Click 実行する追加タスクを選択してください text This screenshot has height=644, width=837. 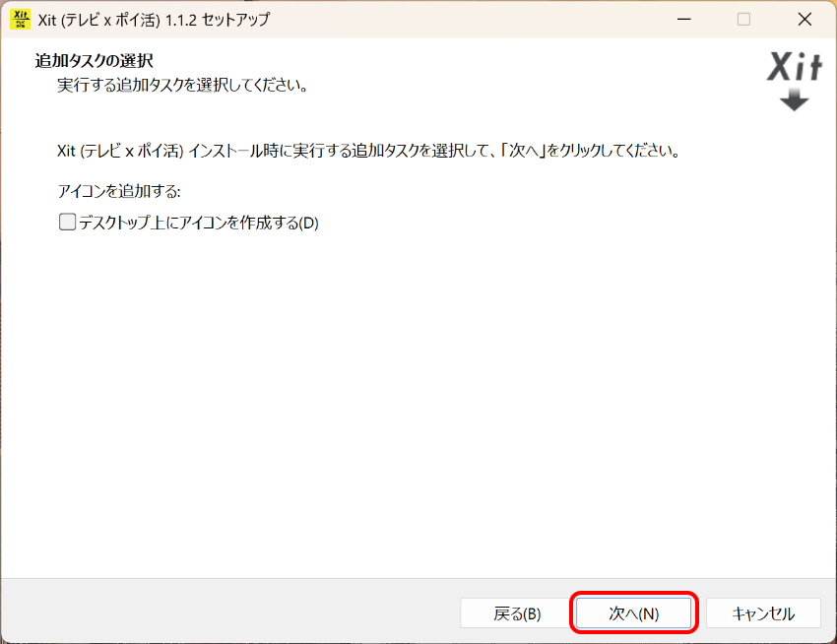pyautogui.click(x=182, y=86)
